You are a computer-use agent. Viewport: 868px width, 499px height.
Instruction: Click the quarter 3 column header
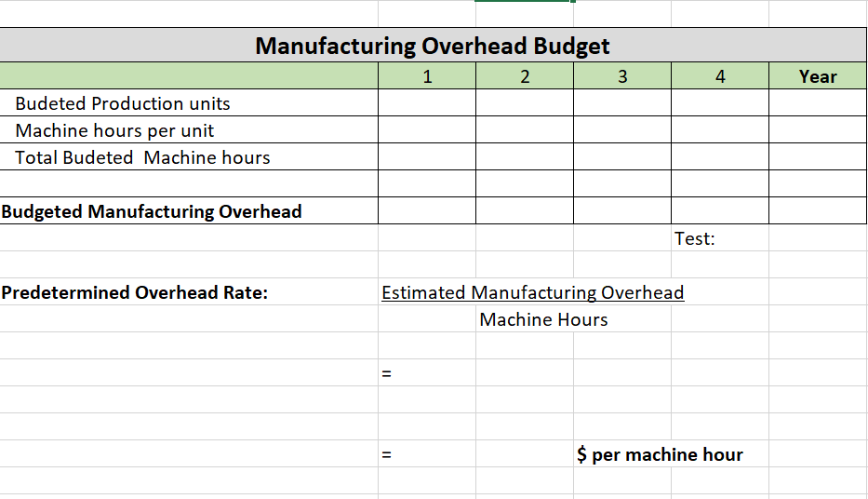point(622,76)
